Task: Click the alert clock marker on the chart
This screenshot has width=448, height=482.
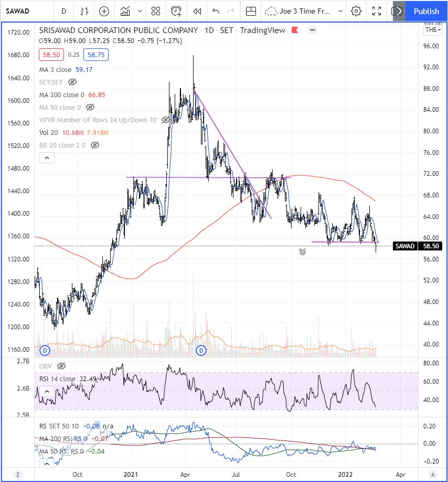Action: (303, 252)
